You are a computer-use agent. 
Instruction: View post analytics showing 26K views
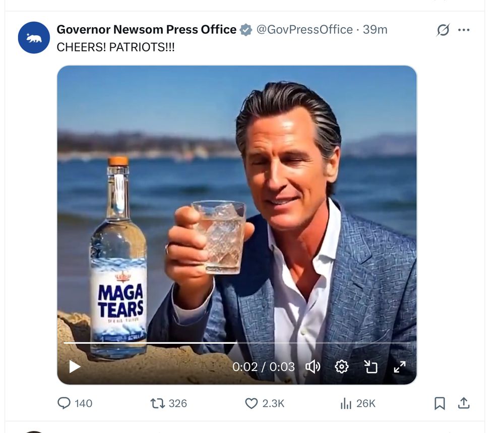(x=346, y=403)
